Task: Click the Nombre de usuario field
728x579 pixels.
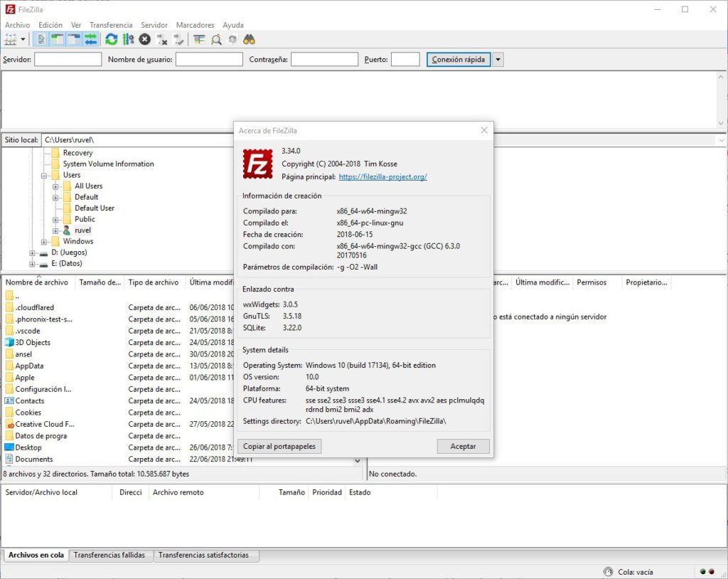Action: tap(209, 59)
